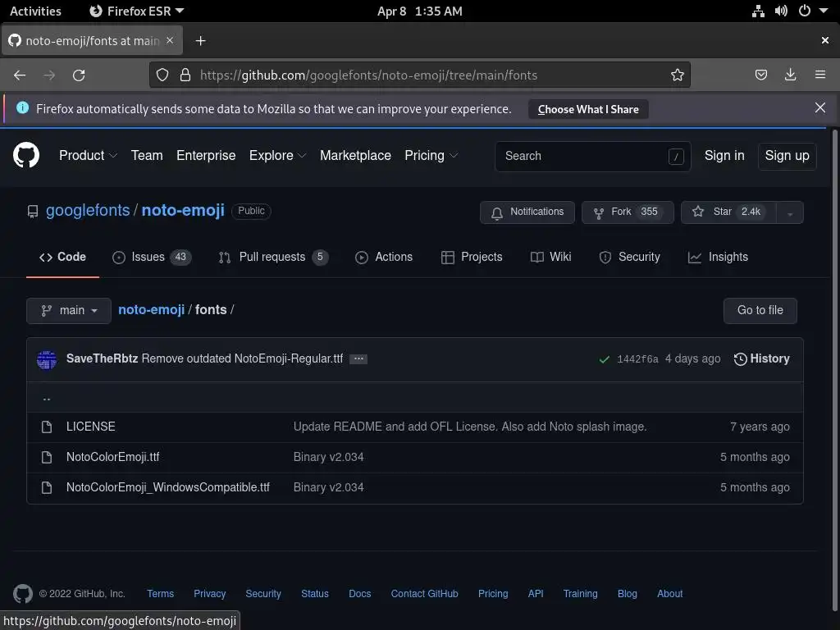Click Choose What I Share button
Screen dimensions: 840x630
coord(588,109)
